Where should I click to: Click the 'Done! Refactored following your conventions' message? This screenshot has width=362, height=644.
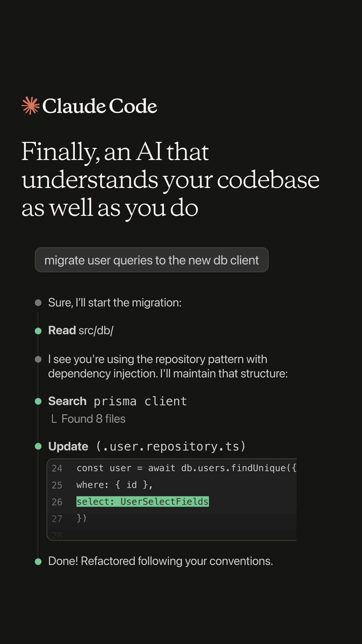coord(161,561)
